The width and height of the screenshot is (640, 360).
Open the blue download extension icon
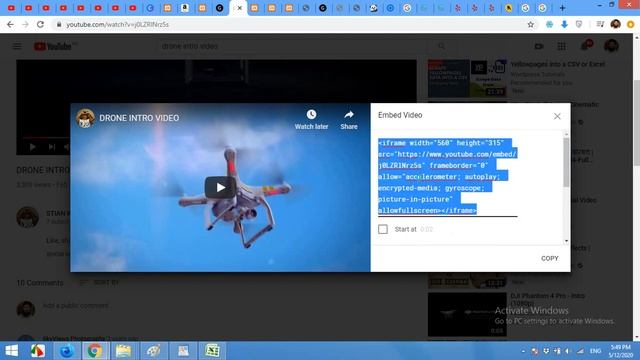click(x=564, y=24)
